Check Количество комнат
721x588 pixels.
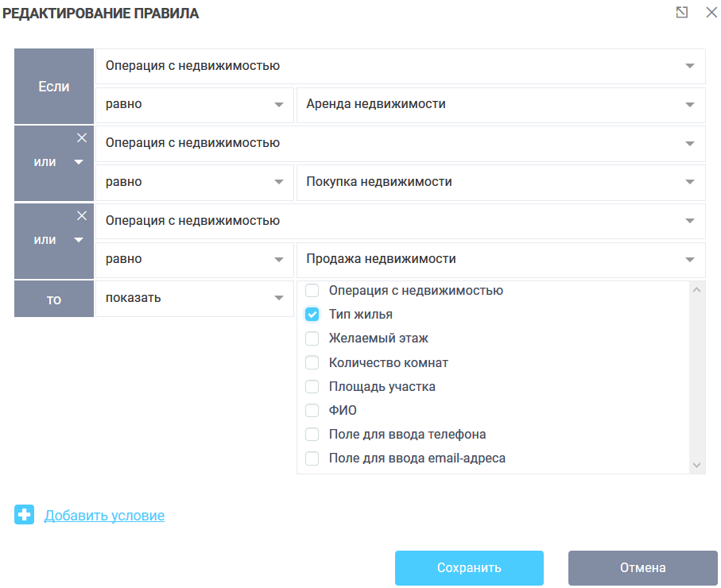click(312, 362)
